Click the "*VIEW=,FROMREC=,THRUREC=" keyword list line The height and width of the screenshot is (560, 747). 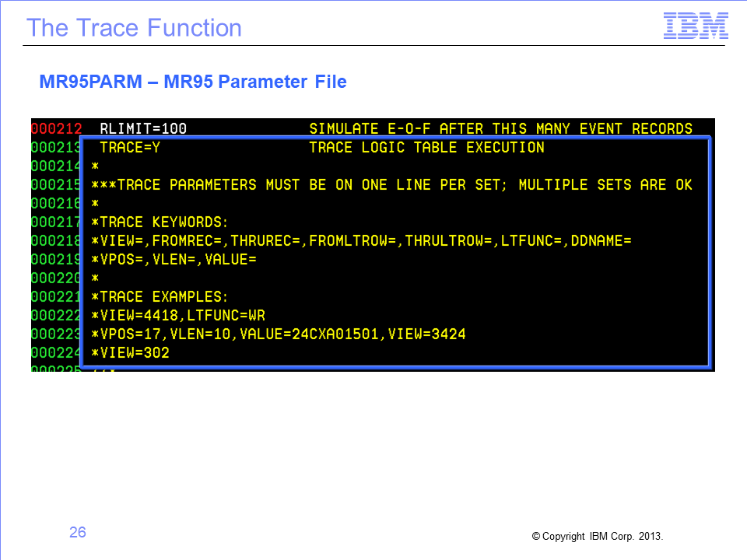pos(361,241)
